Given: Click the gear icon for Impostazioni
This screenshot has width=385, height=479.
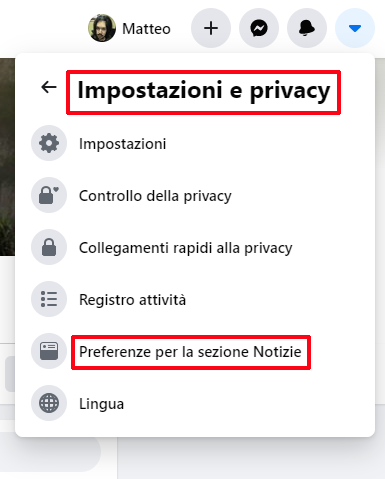Looking at the screenshot, I should [x=49, y=143].
